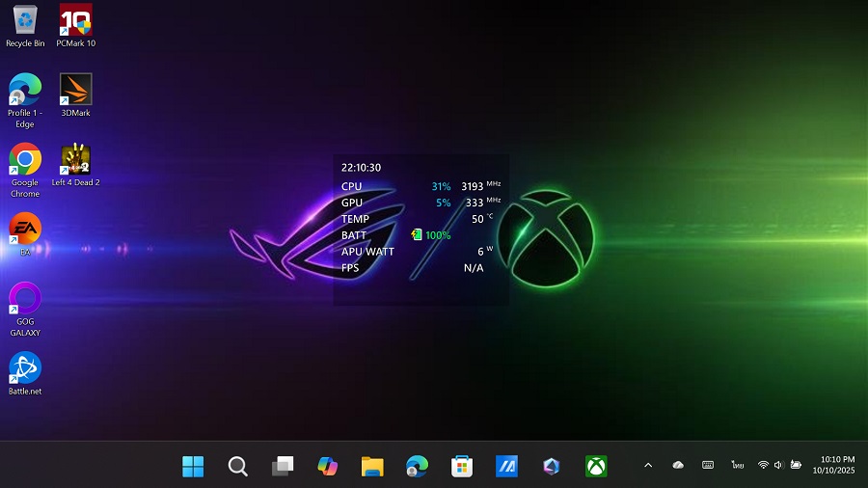The image size is (868, 488).
Task: Launch the Xbox app from taskbar
Action: pos(596,467)
